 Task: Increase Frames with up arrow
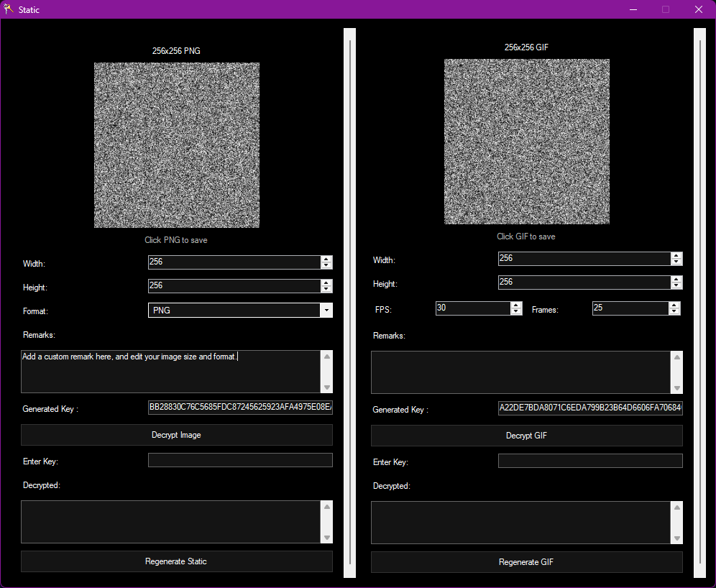point(674,305)
